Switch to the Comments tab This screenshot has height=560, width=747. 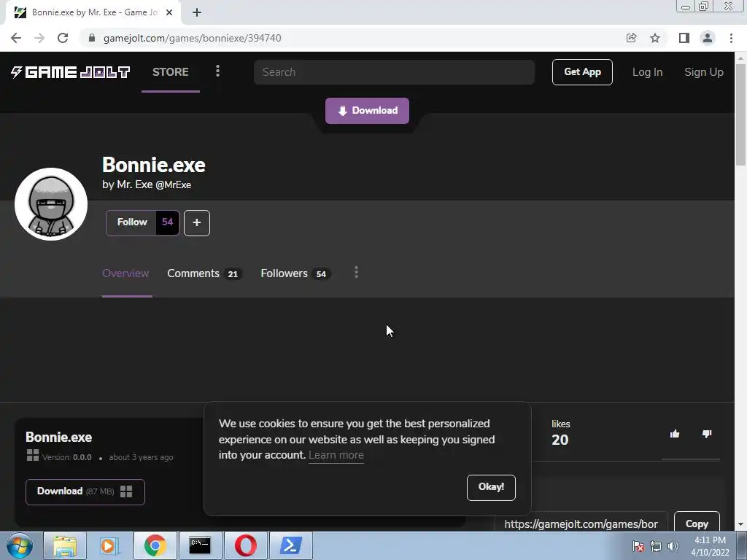(x=204, y=273)
